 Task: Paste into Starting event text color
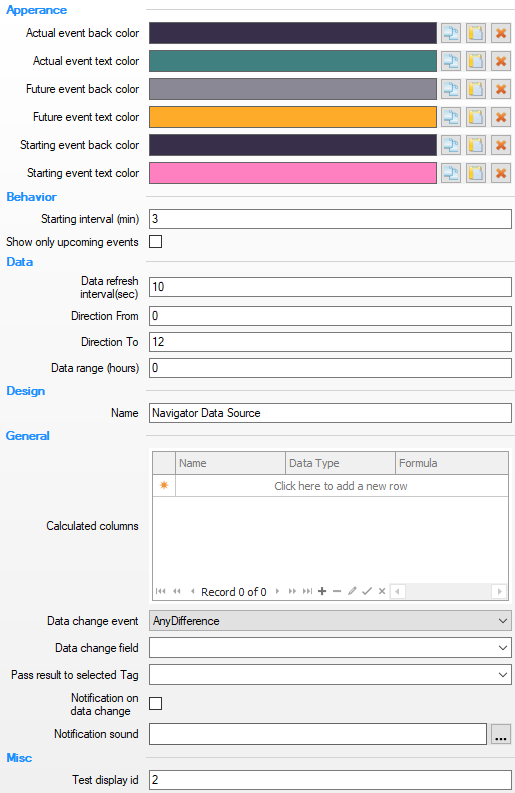(x=476, y=173)
